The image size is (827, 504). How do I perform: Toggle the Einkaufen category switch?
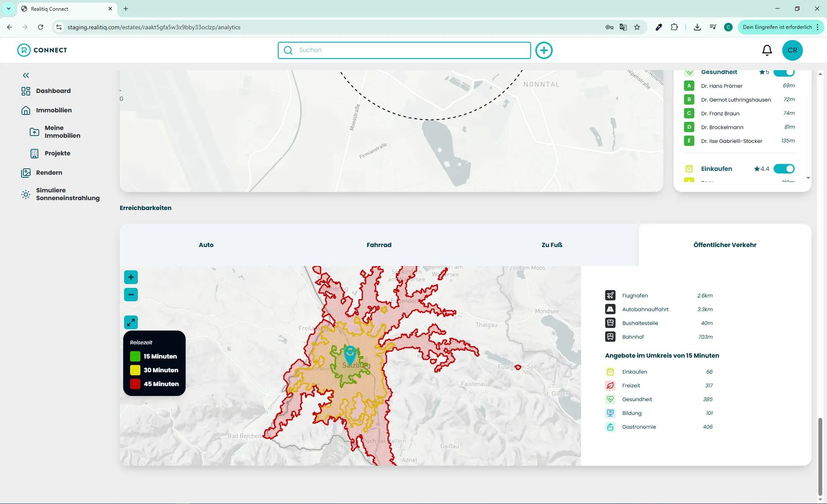click(784, 169)
